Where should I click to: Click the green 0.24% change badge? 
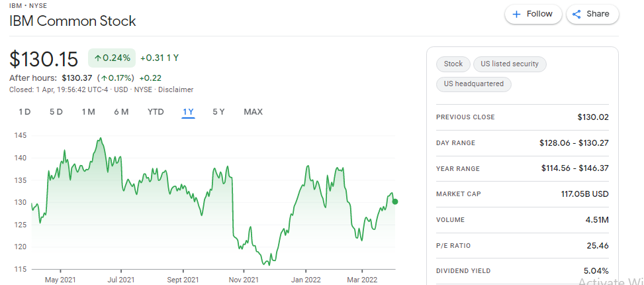(112, 58)
